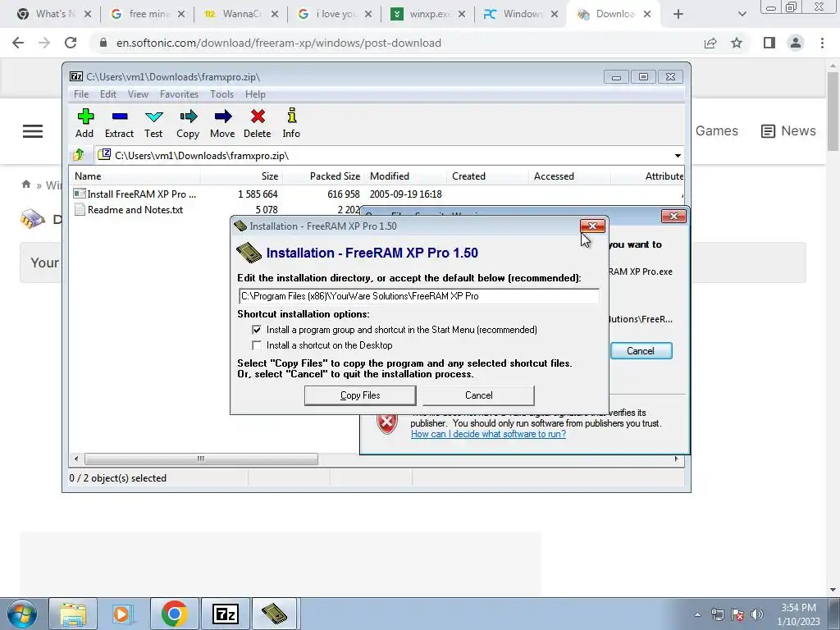Switch to the WannaCry browser tab
The height and width of the screenshot is (630, 840).
coord(242,14)
